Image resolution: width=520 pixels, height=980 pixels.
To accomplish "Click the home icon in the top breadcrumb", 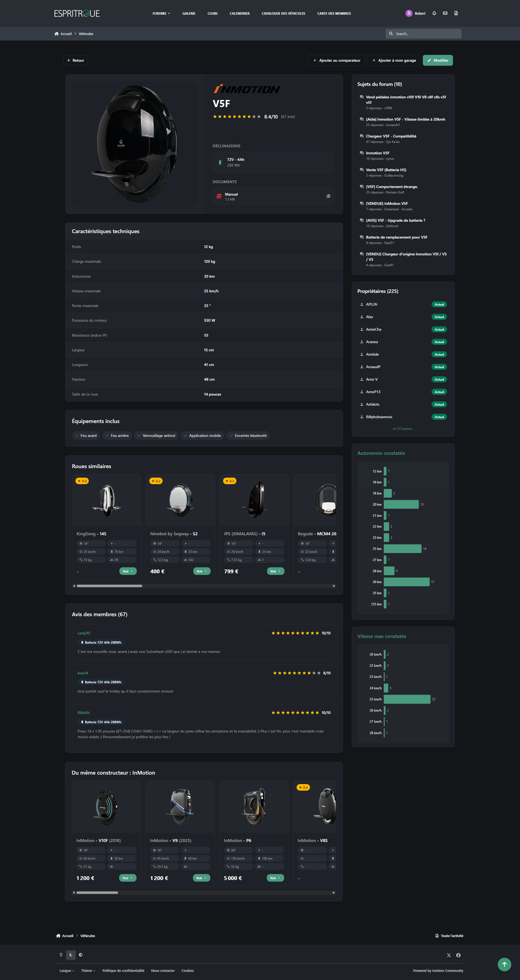I will tap(57, 34).
